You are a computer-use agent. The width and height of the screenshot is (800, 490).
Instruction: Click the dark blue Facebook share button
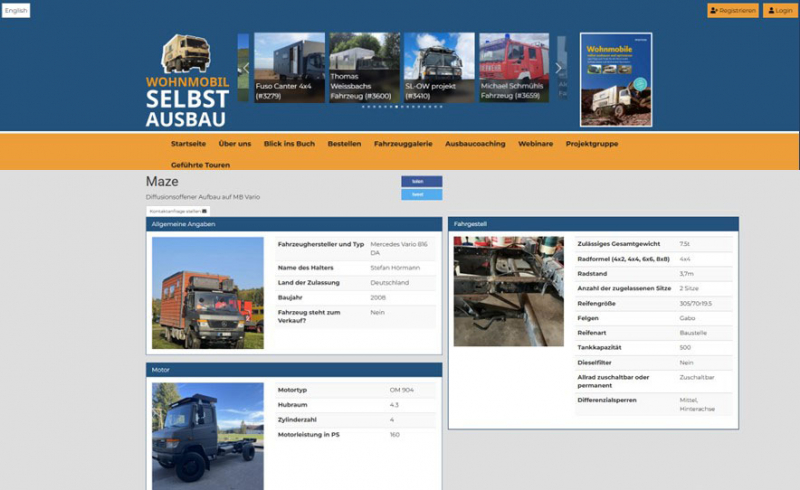click(x=420, y=181)
